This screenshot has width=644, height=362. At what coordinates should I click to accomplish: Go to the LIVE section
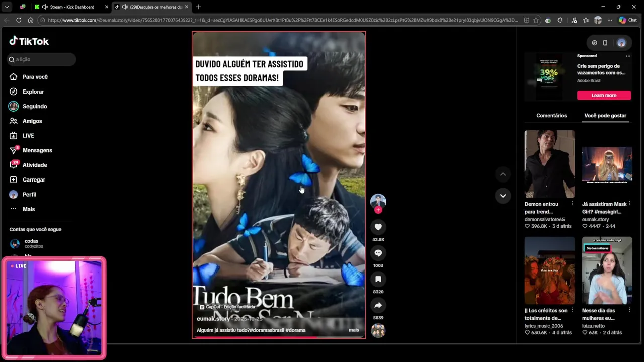pyautogui.click(x=22, y=136)
